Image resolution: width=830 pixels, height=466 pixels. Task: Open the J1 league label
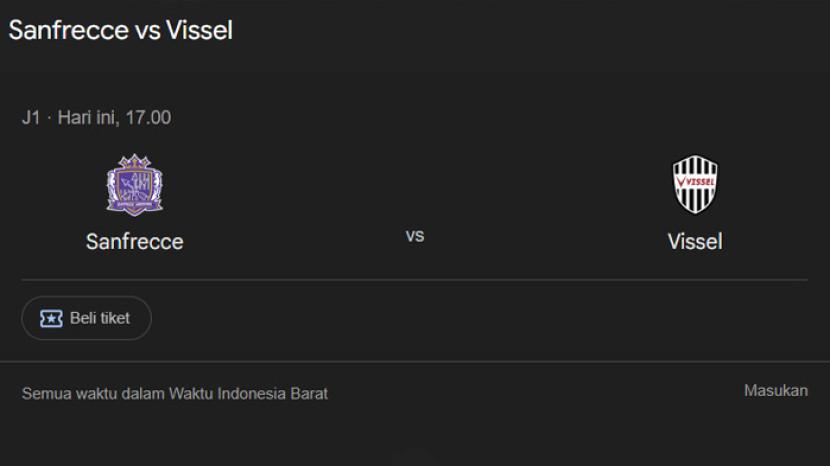(31, 117)
